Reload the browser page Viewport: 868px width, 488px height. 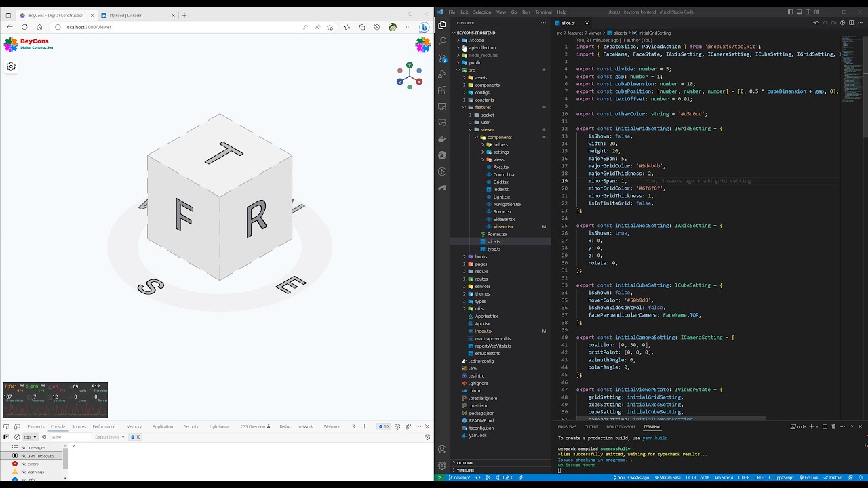click(24, 27)
